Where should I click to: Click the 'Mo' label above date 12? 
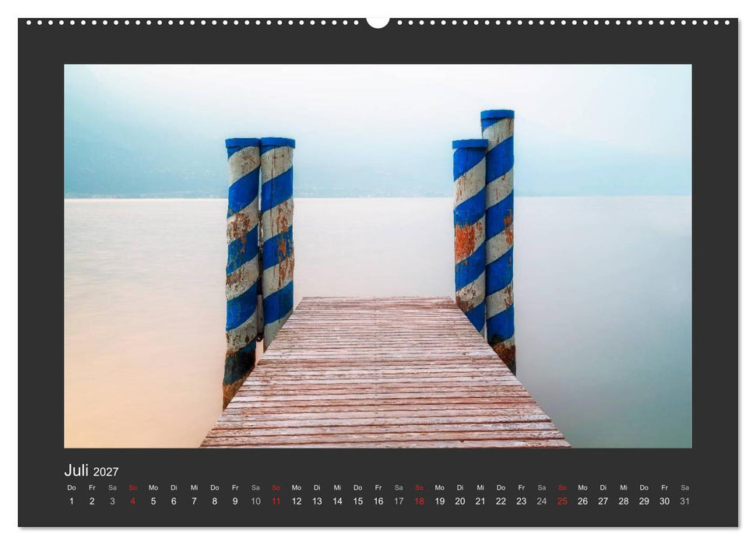coord(297,487)
